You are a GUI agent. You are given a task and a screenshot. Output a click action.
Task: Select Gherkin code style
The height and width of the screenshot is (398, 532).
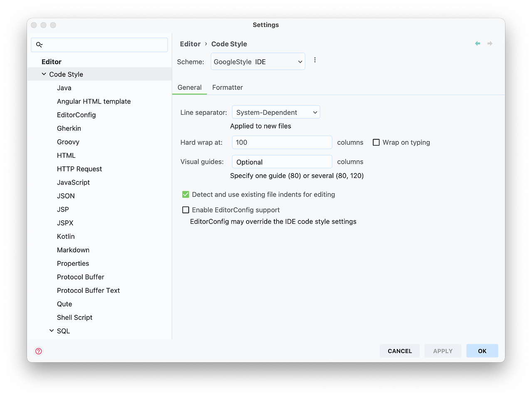click(69, 129)
